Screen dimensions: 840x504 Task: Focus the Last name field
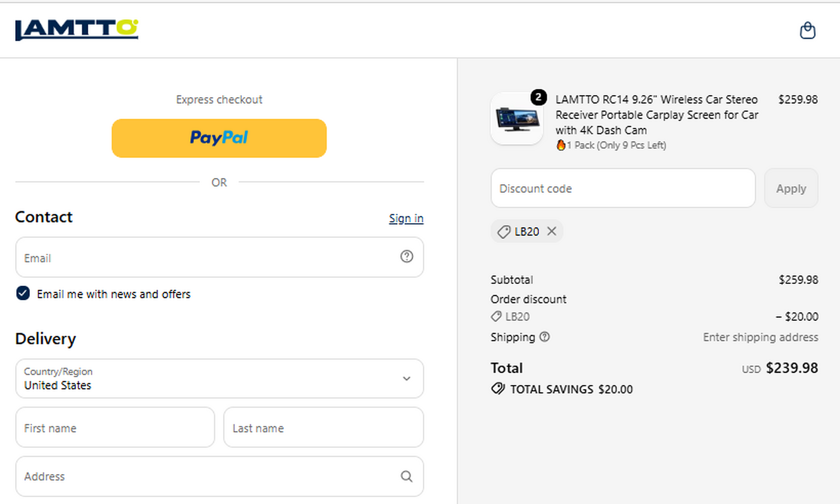pyautogui.click(x=323, y=427)
